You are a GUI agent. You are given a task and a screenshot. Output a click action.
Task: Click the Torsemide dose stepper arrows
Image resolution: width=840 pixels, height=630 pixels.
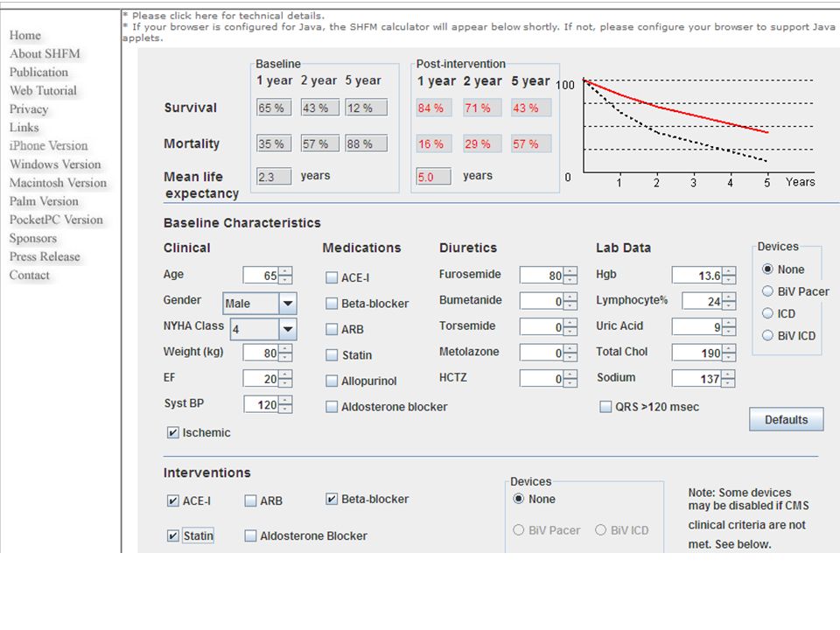coord(570,326)
